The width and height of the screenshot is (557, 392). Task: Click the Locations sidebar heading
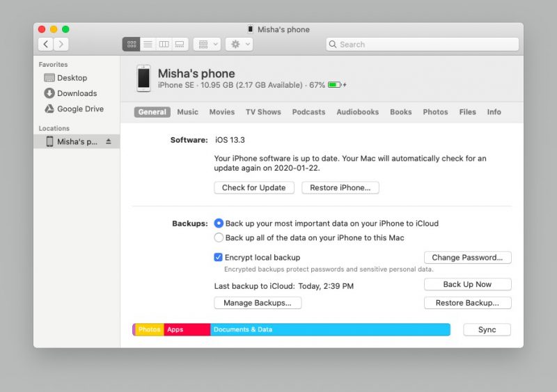click(x=54, y=128)
